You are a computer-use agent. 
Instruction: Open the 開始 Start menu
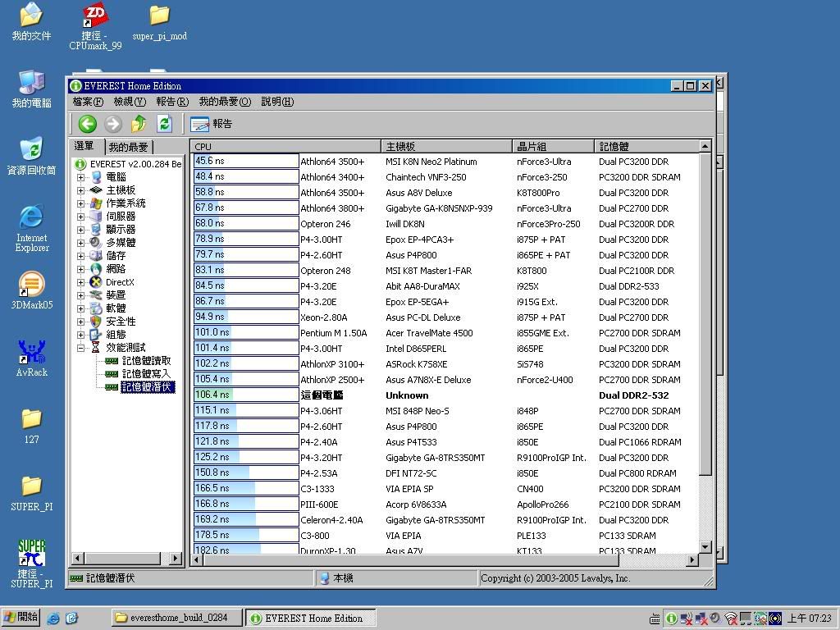21,617
